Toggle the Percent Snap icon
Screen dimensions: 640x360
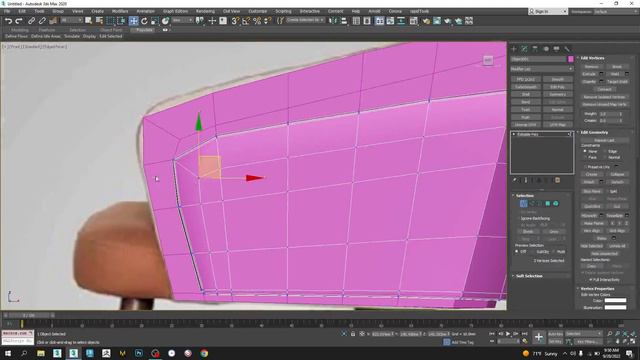tap(257, 21)
